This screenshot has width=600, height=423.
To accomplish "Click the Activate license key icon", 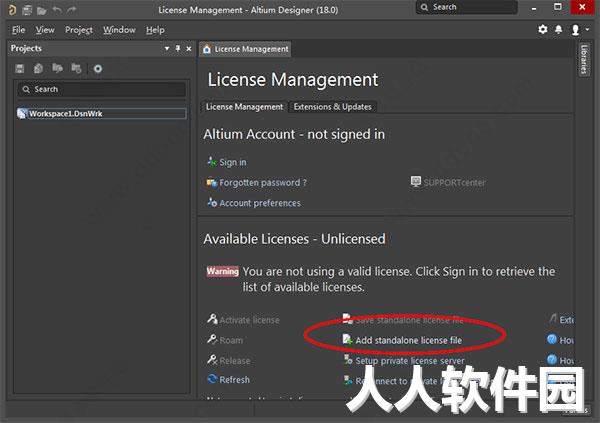I will tap(212, 318).
